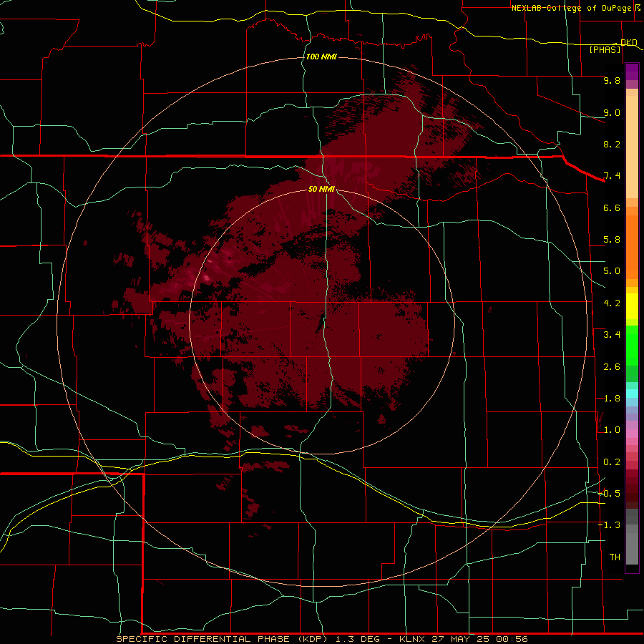
Task: Click the 9.8 scale value
Action: (x=612, y=80)
